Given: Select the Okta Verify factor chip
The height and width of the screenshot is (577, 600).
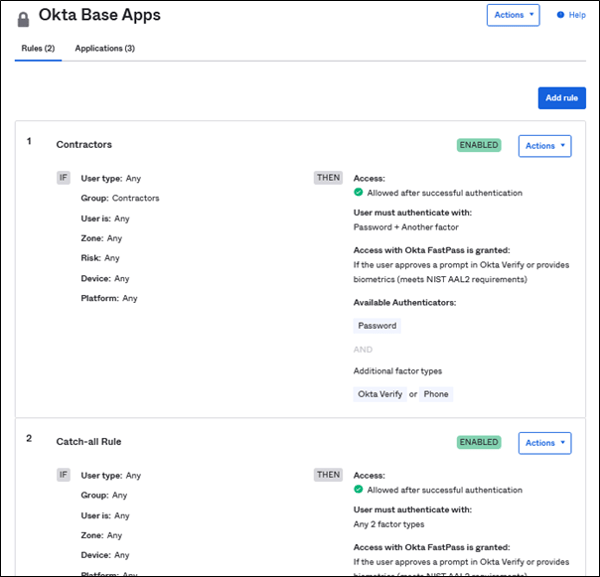Looking at the screenshot, I should (380, 394).
